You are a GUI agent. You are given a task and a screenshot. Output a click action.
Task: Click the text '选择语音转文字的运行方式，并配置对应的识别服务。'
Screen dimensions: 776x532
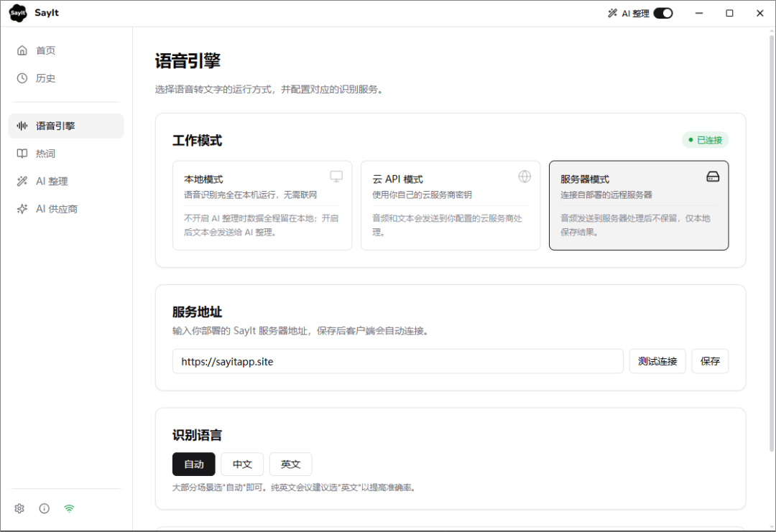[270, 90]
